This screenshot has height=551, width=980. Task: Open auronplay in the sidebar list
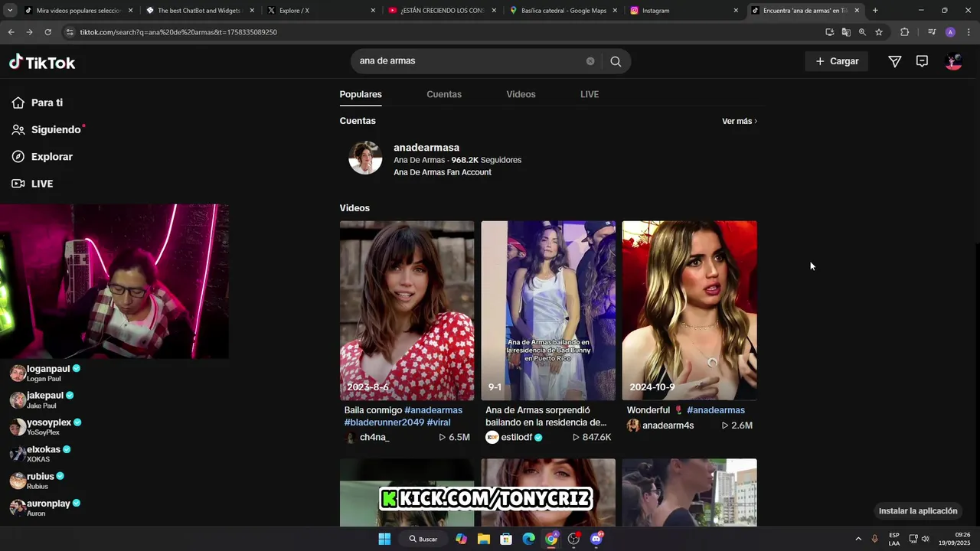[45, 507]
